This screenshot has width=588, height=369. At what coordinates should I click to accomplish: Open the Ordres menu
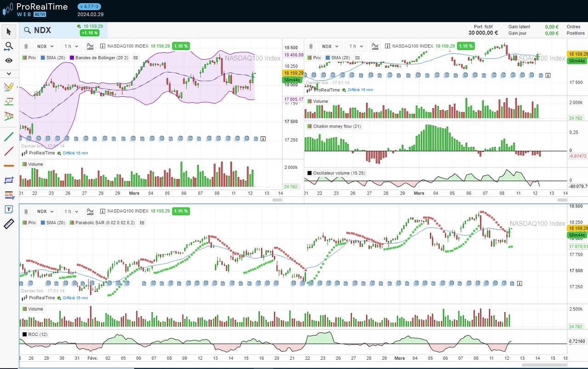coord(573,27)
